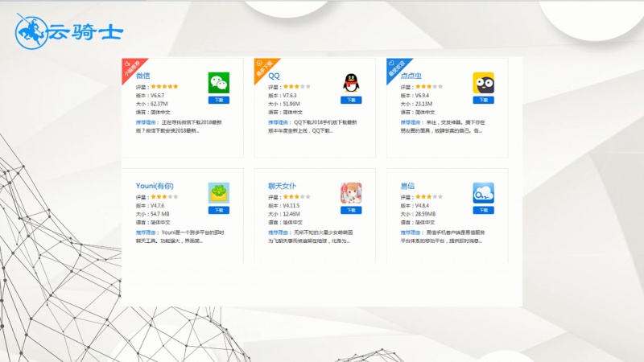Viewport: 644px width, 362px height.
Task: Click the WeChat green app icon
Action: click(218, 83)
